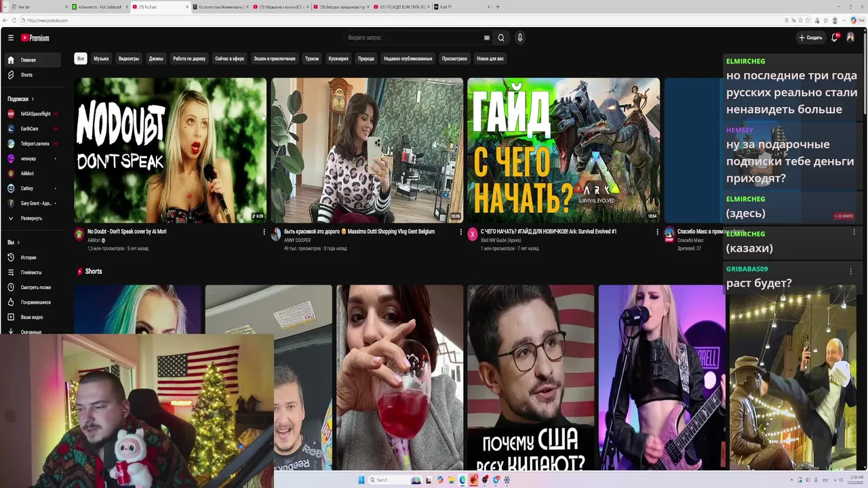Click the Создать button
Image resolution: width=868 pixels, height=488 pixels.
[x=810, y=38]
